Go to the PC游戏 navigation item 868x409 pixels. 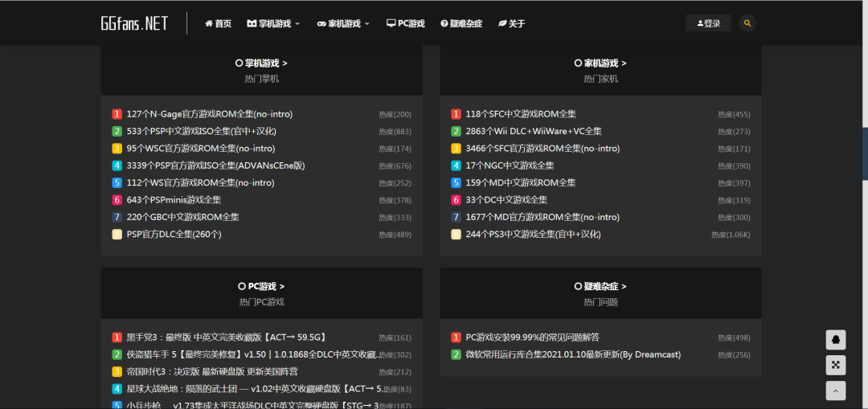(405, 23)
